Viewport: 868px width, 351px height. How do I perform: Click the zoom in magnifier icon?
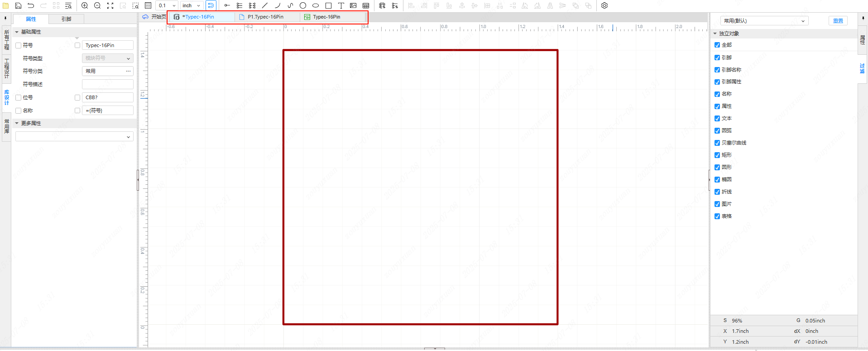pyautogui.click(x=85, y=5)
